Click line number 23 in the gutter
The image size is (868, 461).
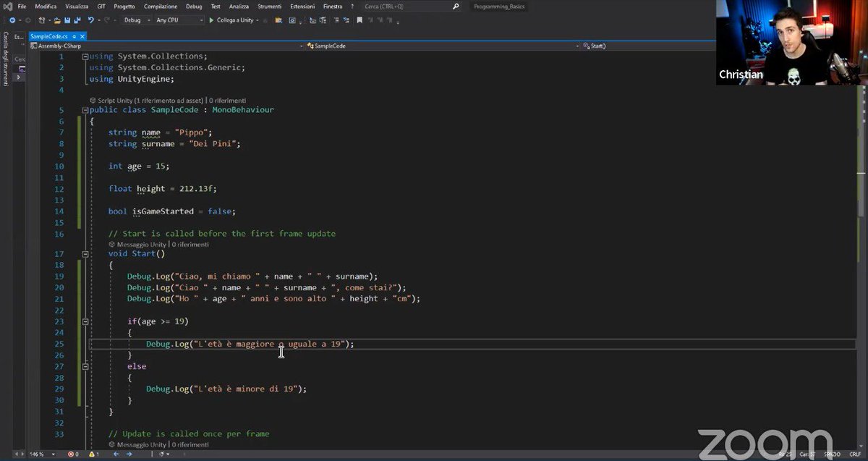(x=60, y=321)
